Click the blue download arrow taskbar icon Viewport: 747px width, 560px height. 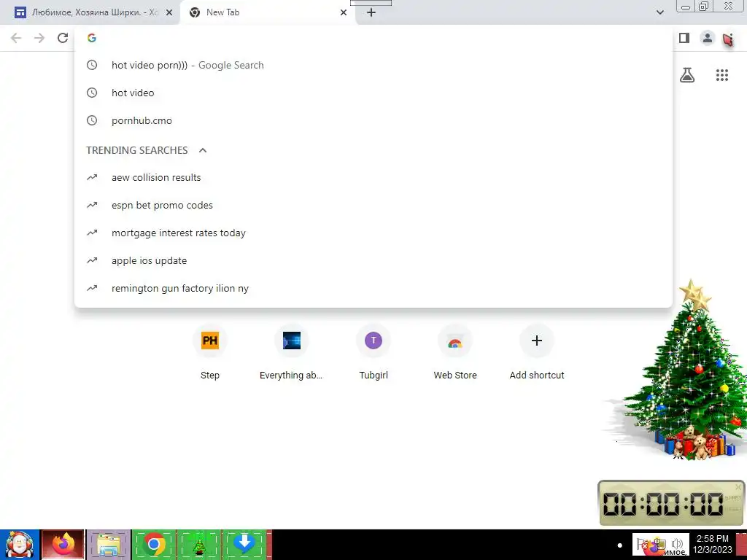click(244, 545)
